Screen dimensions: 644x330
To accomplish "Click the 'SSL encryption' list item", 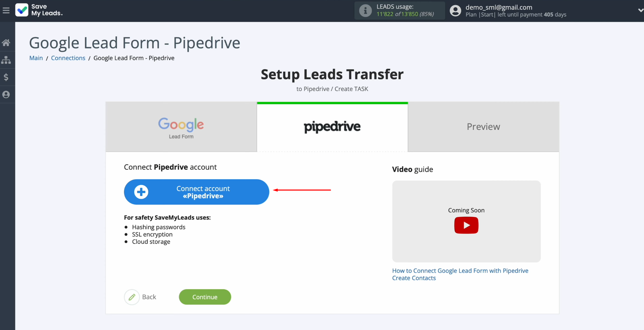I will (x=152, y=234).
